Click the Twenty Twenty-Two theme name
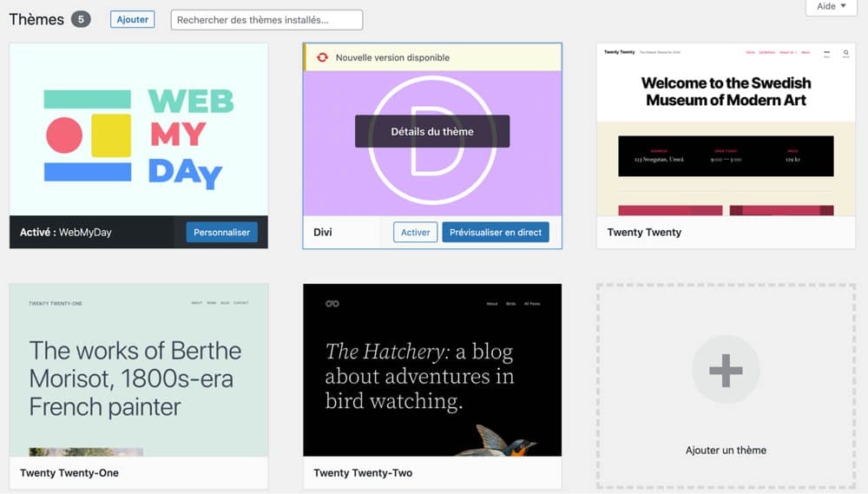 point(363,473)
